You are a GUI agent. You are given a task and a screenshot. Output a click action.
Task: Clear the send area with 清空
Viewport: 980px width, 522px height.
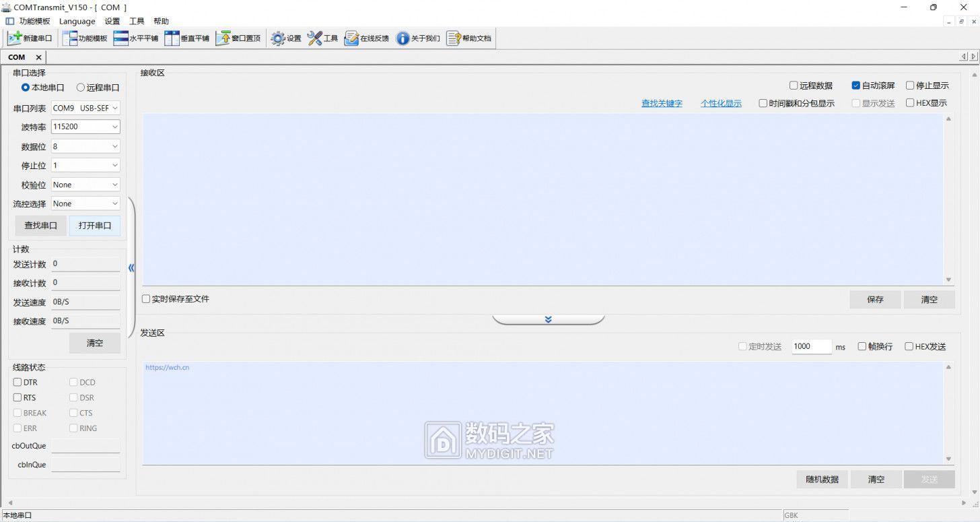[x=876, y=480]
